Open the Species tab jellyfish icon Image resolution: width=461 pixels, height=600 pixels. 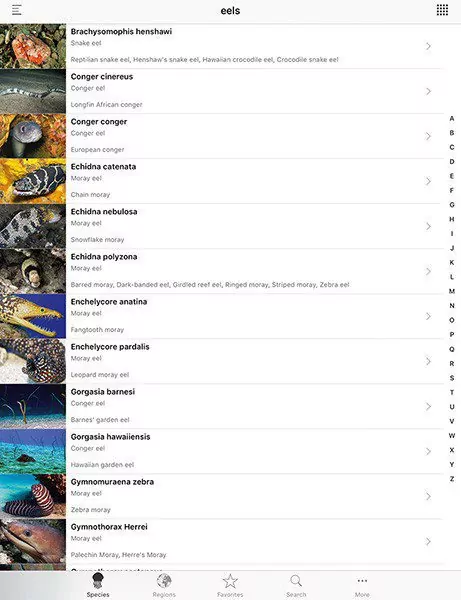pyautogui.click(x=98, y=581)
